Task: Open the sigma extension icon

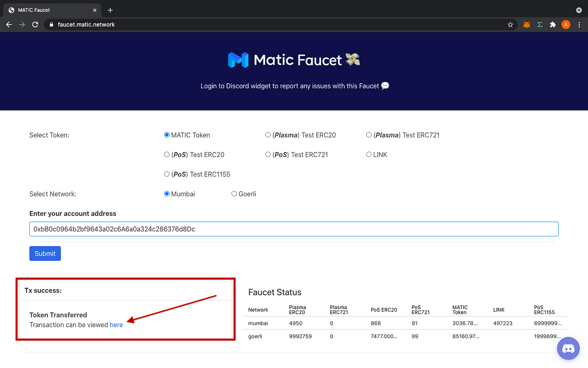Action: [x=540, y=24]
